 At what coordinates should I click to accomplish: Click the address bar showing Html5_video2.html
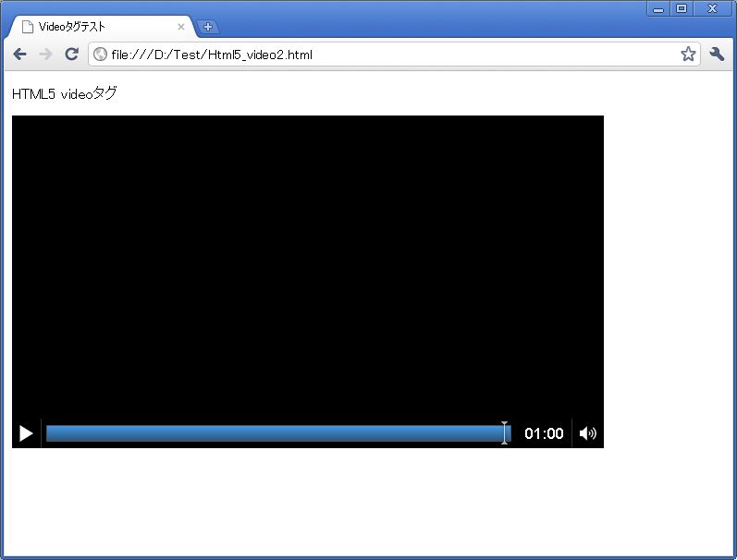[x=388, y=55]
